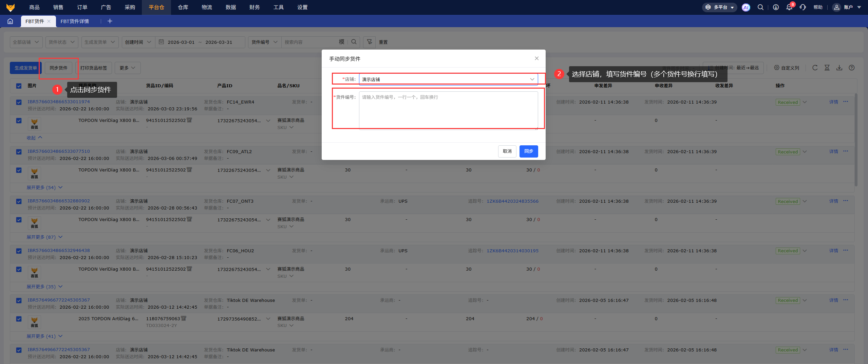
Task: Close the 手动同步货件 dialog
Action: point(536,58)
